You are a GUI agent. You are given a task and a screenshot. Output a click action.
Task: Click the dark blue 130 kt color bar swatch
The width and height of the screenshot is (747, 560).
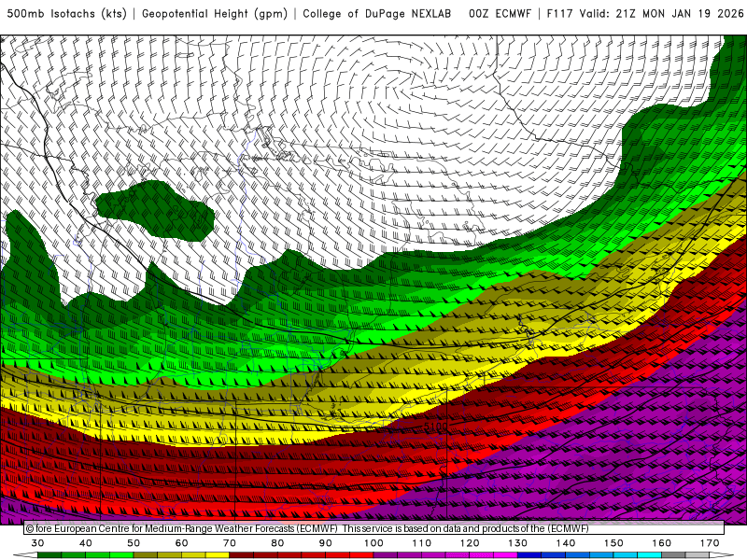click(x=529, y=555)
